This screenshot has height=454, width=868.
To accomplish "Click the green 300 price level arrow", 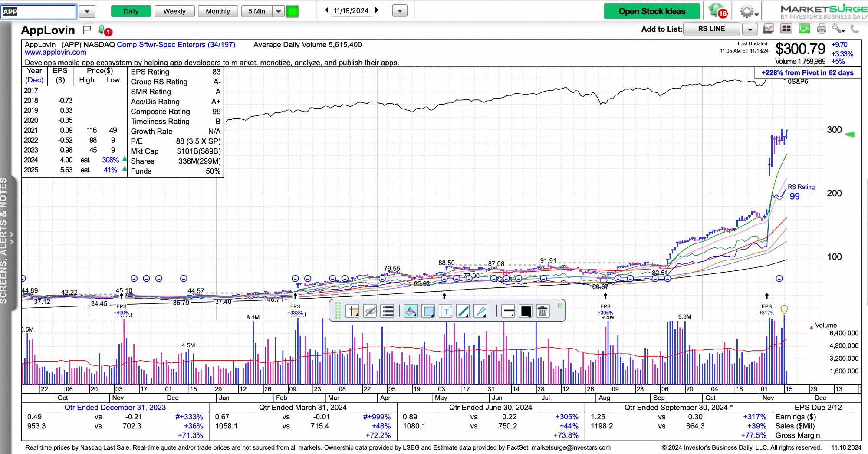I will (x=850, y=134).
